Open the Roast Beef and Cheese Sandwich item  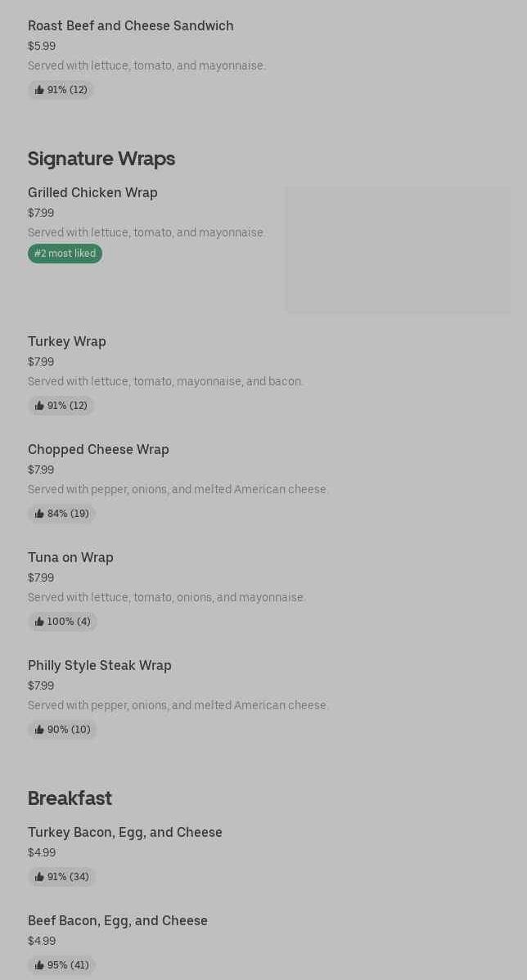click(131, 26)
